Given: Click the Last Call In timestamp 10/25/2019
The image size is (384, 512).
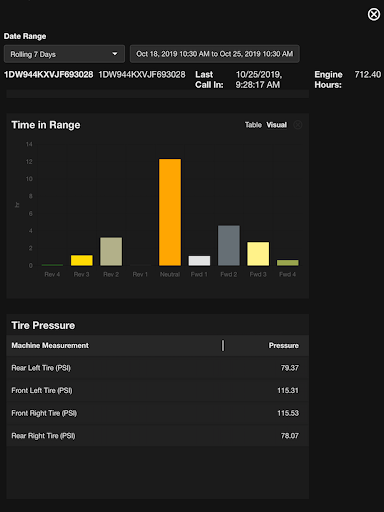Looking at the screenshot, I should [259, 80].
